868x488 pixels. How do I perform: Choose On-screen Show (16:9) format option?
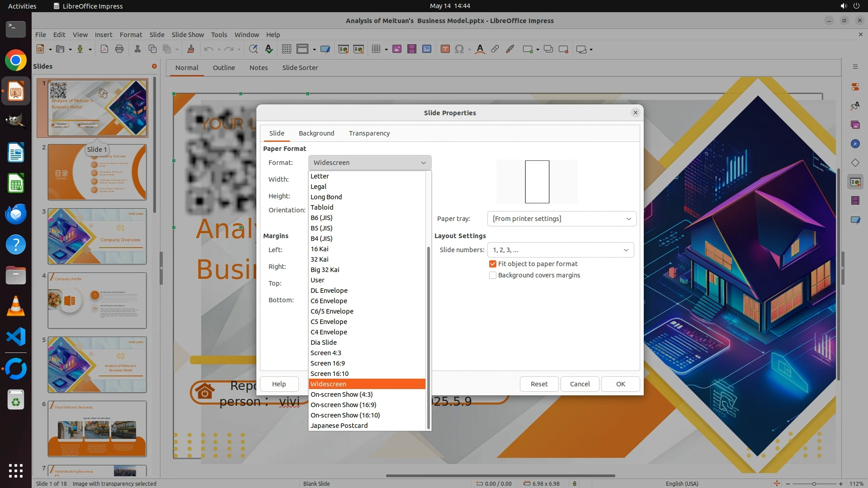tap(343, 405)
